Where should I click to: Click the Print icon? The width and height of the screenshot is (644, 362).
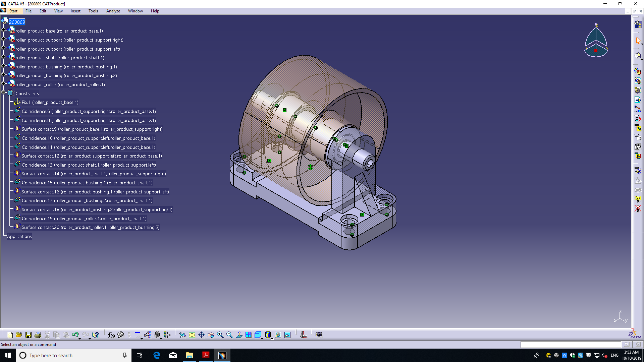38,335
